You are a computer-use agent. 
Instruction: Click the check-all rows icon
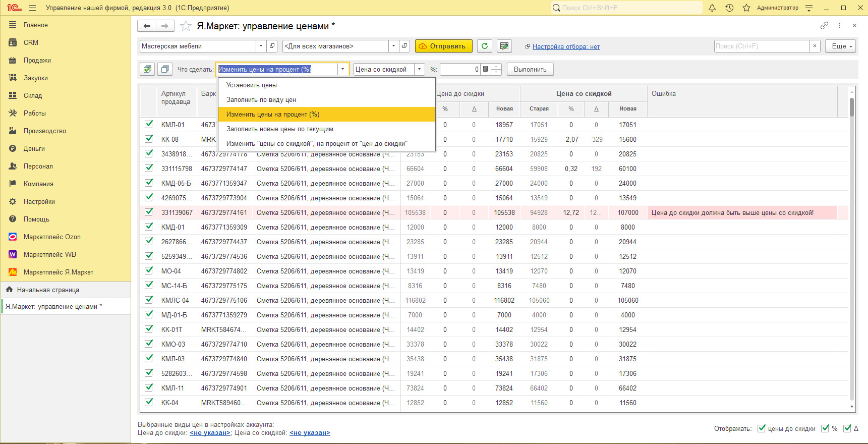tap(147, 69)
